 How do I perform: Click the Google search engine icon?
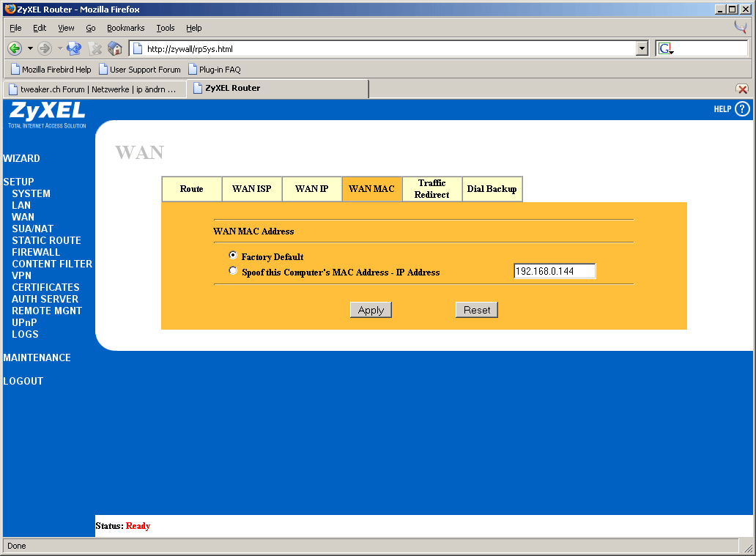pos(665,48)
